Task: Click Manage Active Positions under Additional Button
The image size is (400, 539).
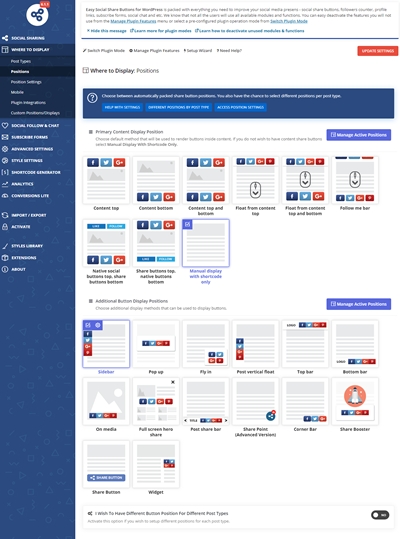Action: coord(358,304)
